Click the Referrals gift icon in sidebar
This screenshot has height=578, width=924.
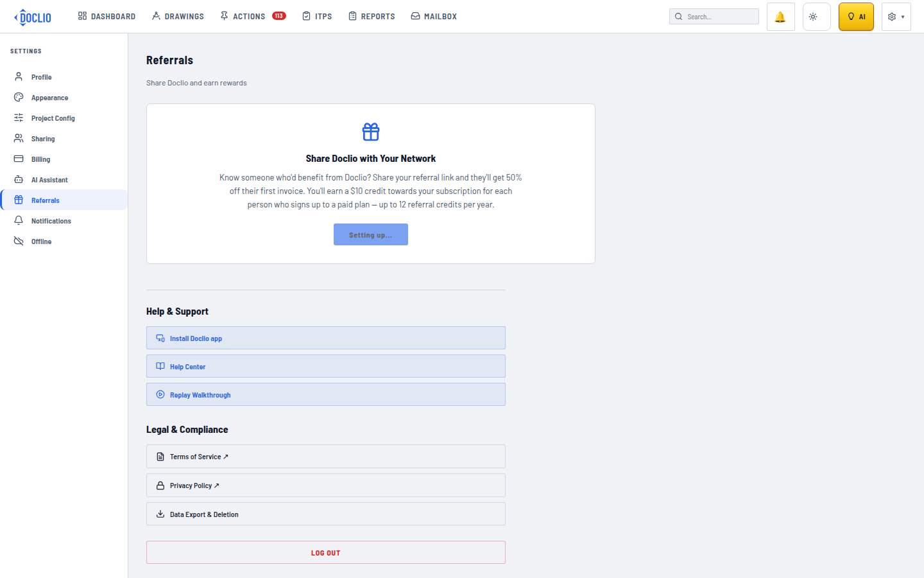pos(19,200)
